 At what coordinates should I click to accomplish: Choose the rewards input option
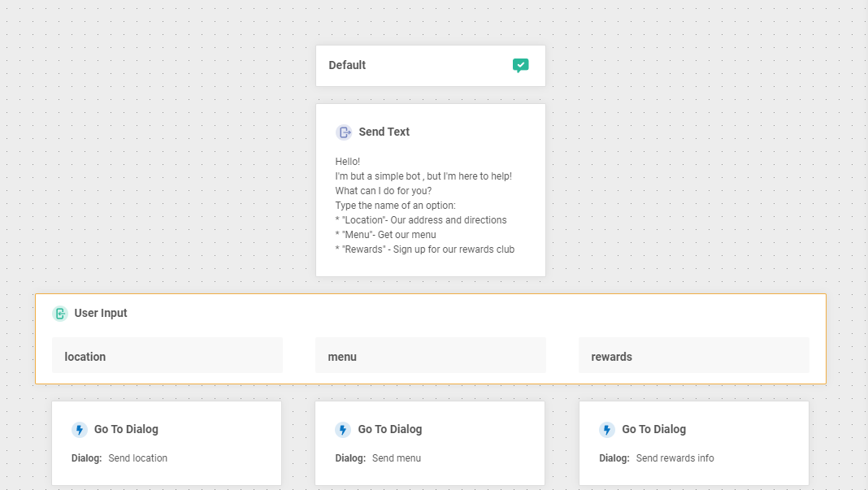pyautogui.click(x=694, y=356)
